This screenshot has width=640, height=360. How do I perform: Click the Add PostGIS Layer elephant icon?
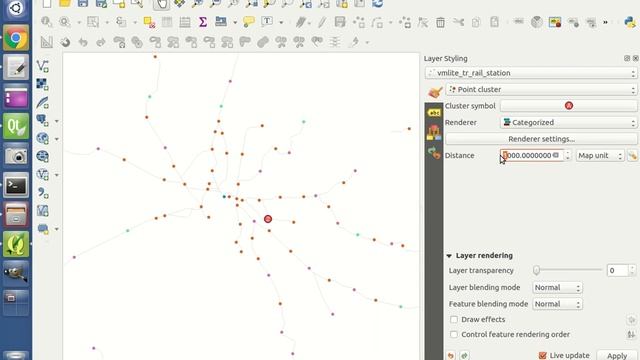coord(42,120)
